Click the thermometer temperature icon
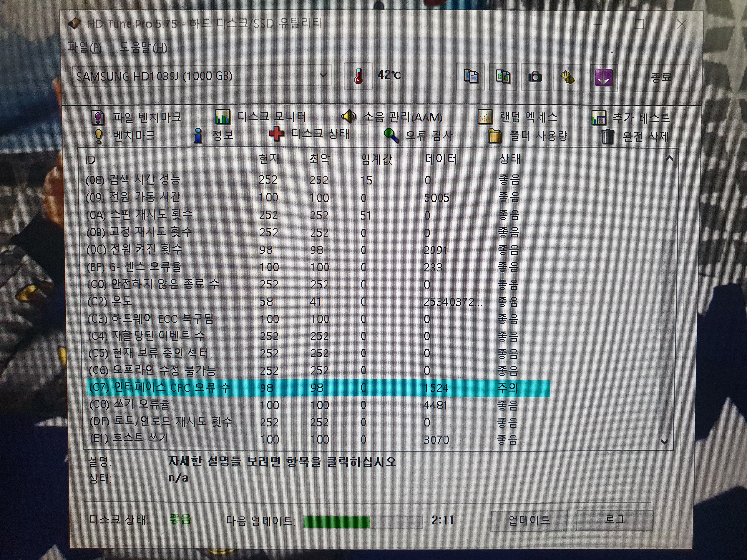 pyautogui.click(x=358, y=76)
